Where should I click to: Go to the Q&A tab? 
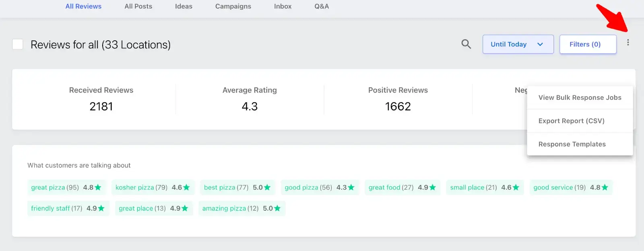[x=322, y=6]
